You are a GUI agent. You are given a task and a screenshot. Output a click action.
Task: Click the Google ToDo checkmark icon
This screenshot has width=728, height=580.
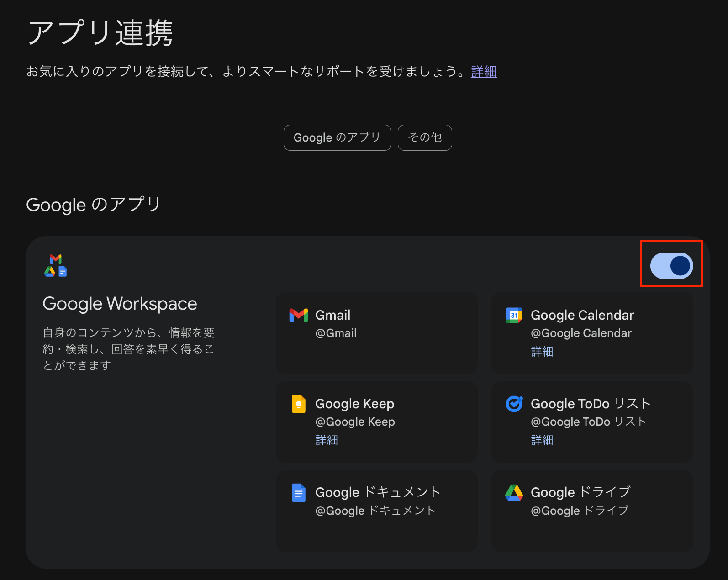[514, 404]
